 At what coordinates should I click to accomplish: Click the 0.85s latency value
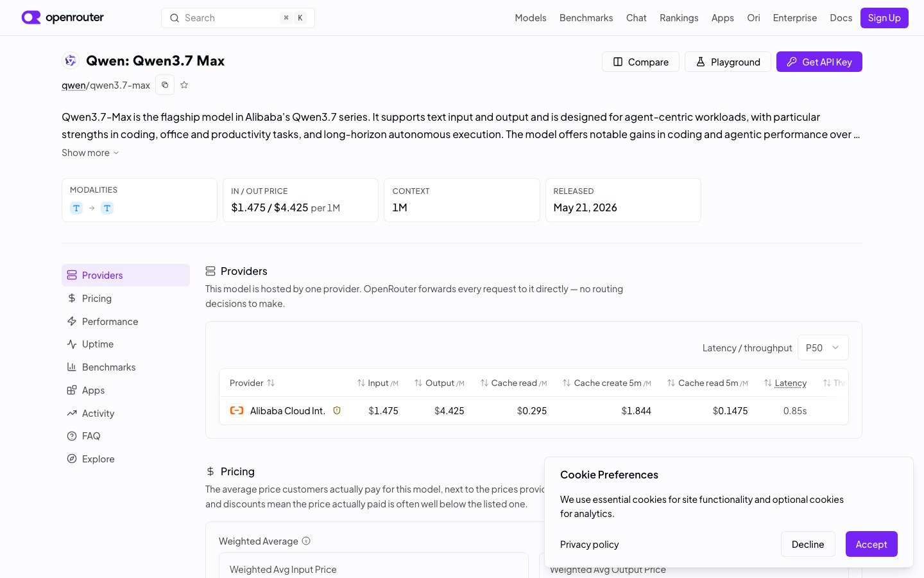(x=795, y=410)
